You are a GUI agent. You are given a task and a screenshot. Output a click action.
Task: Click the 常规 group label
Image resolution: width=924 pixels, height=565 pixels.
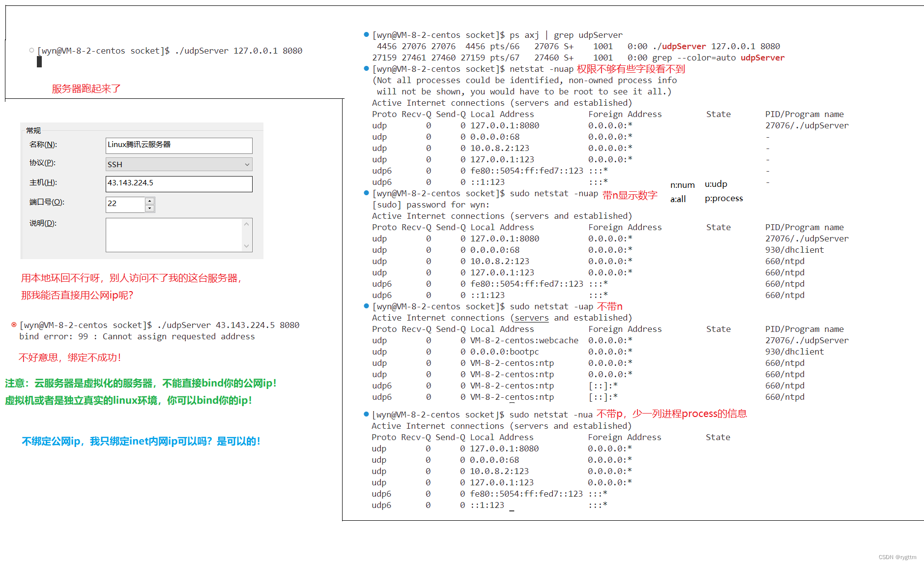point(33,130)
